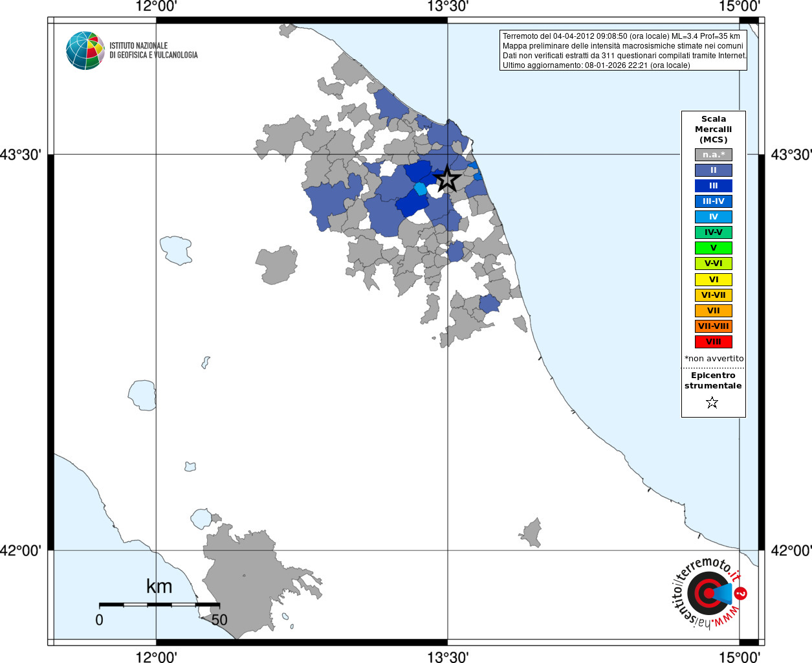The height and width of the screenshot is (663, 812).
Task: Click the right 42°00' latitude label
Action: tap(791, 550)
